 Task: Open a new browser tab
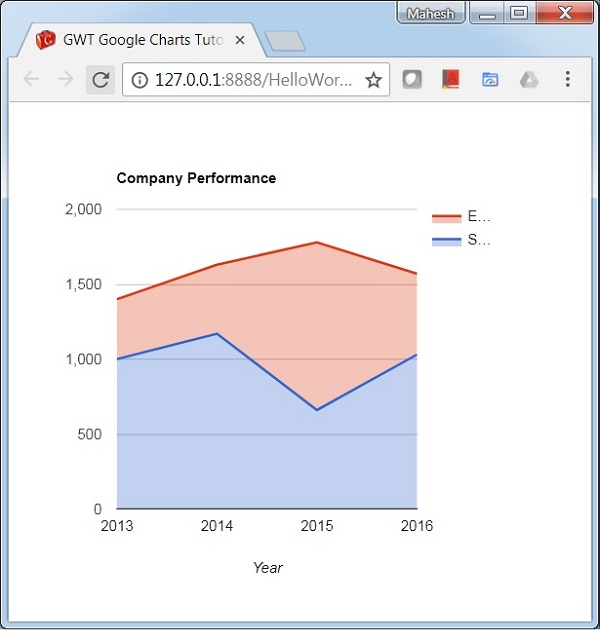(286, 41)
